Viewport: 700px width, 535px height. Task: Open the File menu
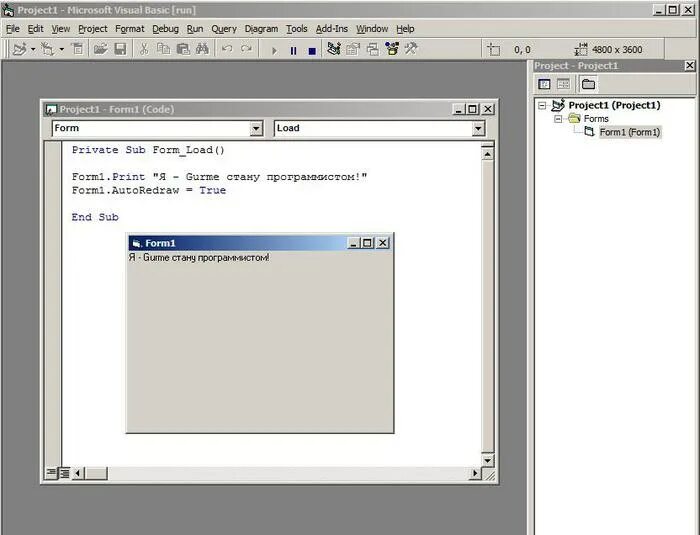(x=12, y=29)
